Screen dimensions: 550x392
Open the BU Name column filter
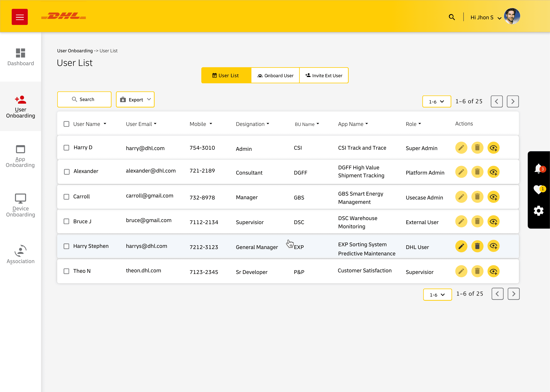318,124
